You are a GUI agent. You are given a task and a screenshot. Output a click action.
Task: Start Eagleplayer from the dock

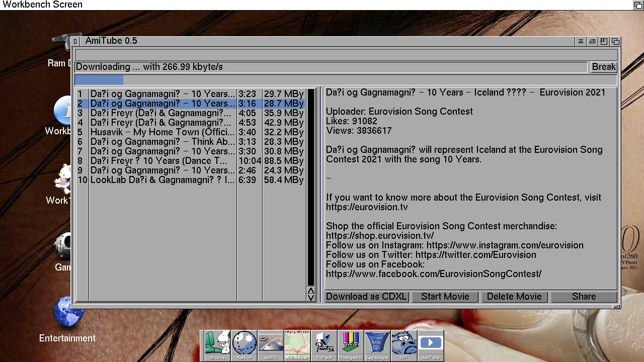pos(377,345)
